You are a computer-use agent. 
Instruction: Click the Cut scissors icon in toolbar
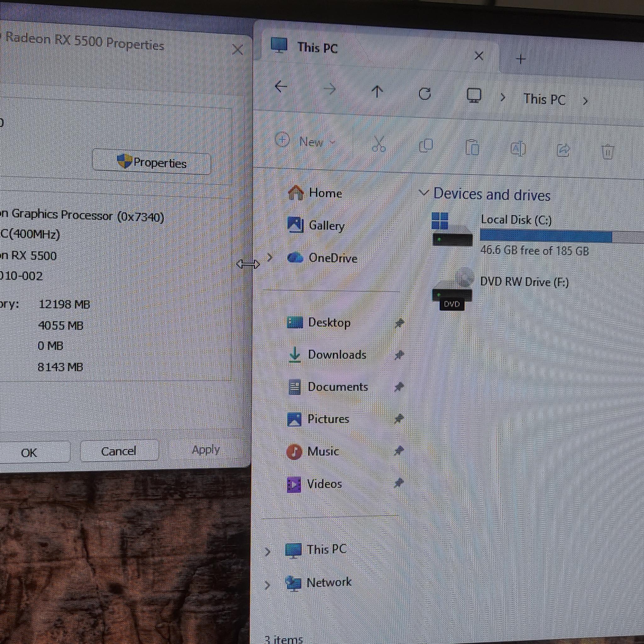379,144
